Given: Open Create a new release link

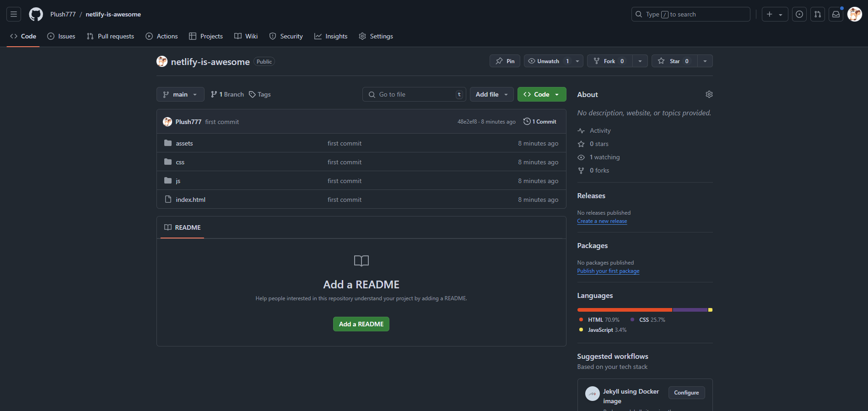Looking at the screenshot, I should [x=602, y=221].
